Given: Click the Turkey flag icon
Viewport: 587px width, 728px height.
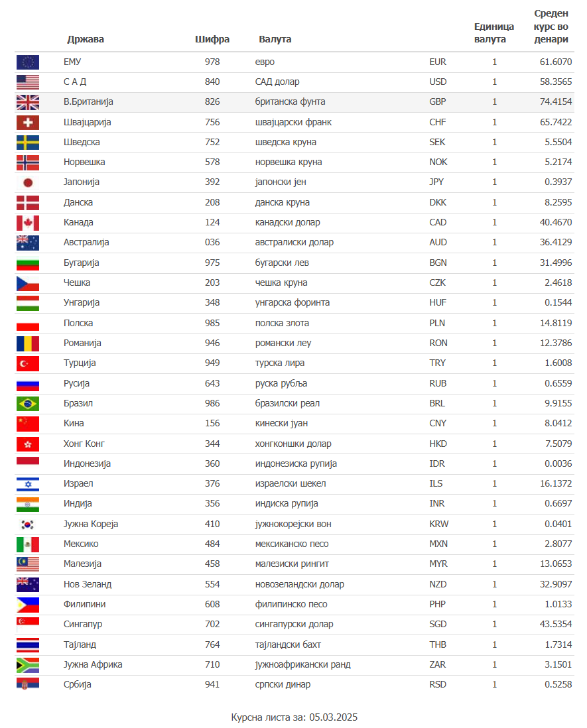Looking at the screenshot, I should (x=28, y=363).
